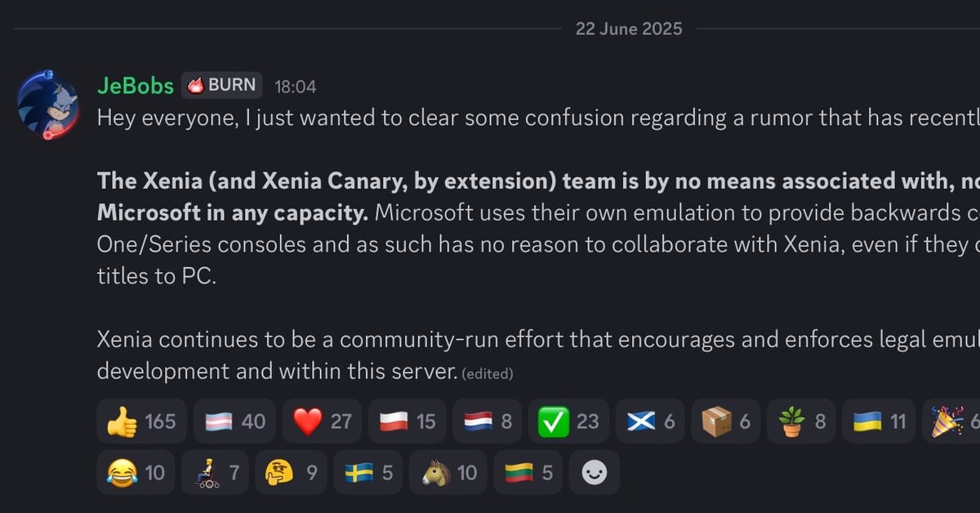Click the horse head reaction
Viewport: 980px width, 513px height.
(448, 473)
